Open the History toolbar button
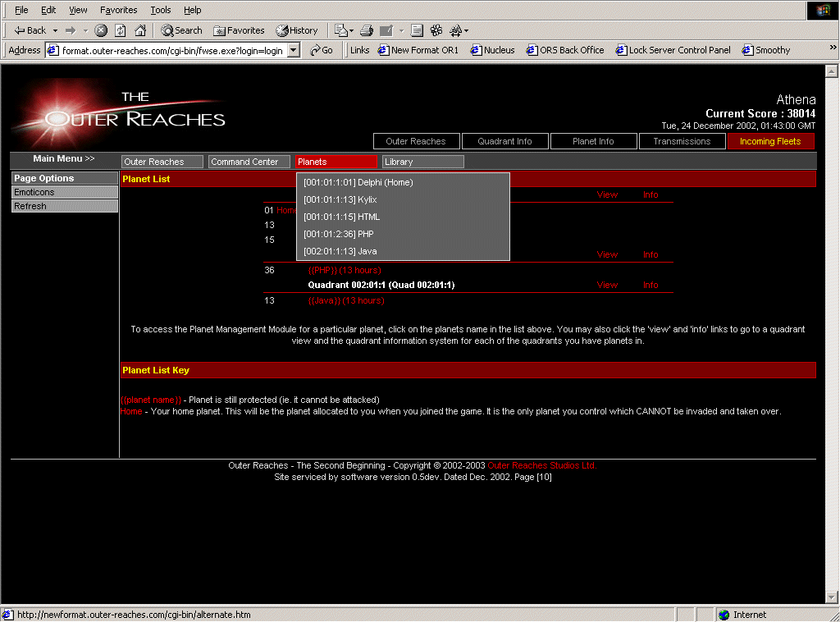This screenshot has width=840, height=622. [x=297, y=30]
